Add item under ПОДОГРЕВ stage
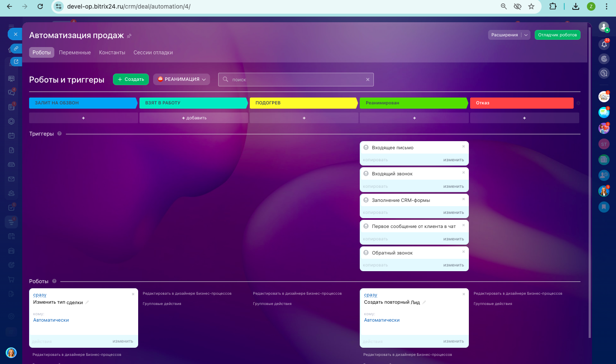 304,118
